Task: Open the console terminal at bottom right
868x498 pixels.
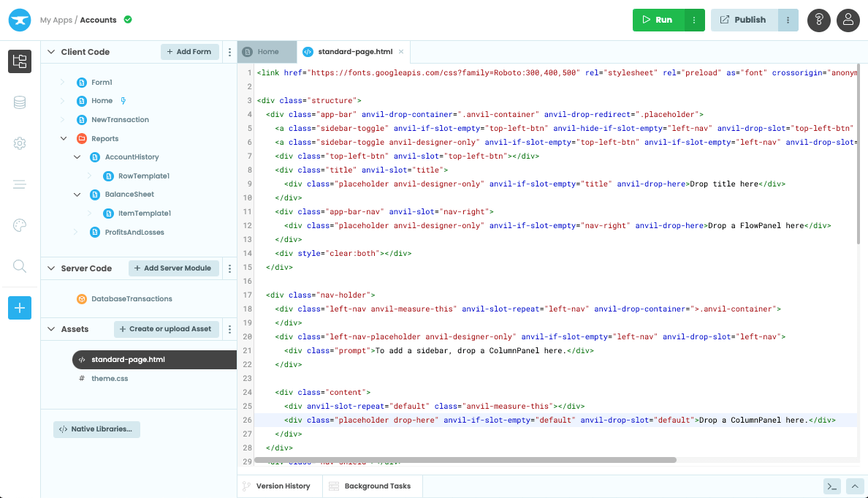Action: pyautogui.click(x=831, y=486)
